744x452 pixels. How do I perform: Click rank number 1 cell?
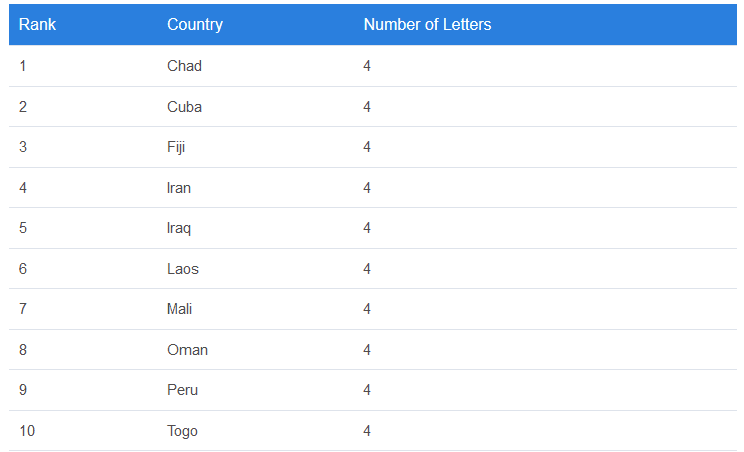coord(23,66)
